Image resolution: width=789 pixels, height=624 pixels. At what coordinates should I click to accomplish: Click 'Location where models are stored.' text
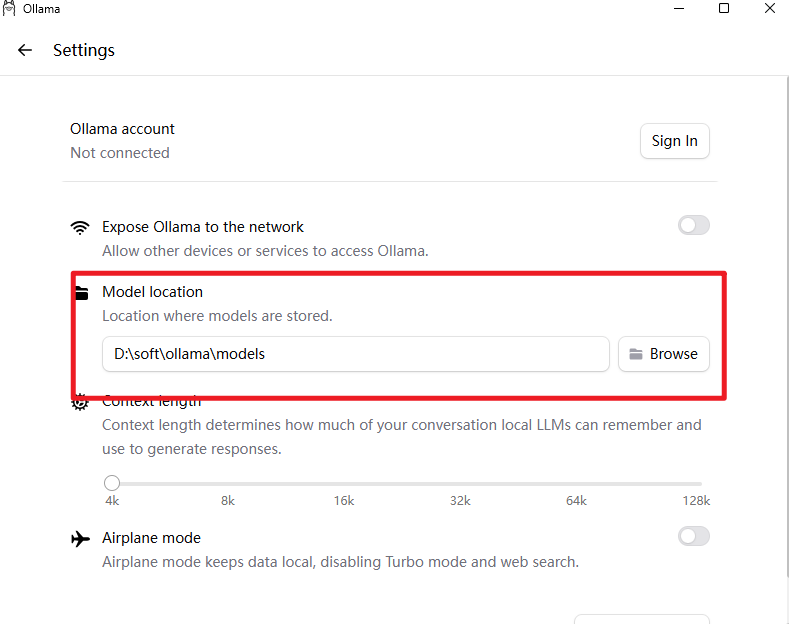coord(217,316)
